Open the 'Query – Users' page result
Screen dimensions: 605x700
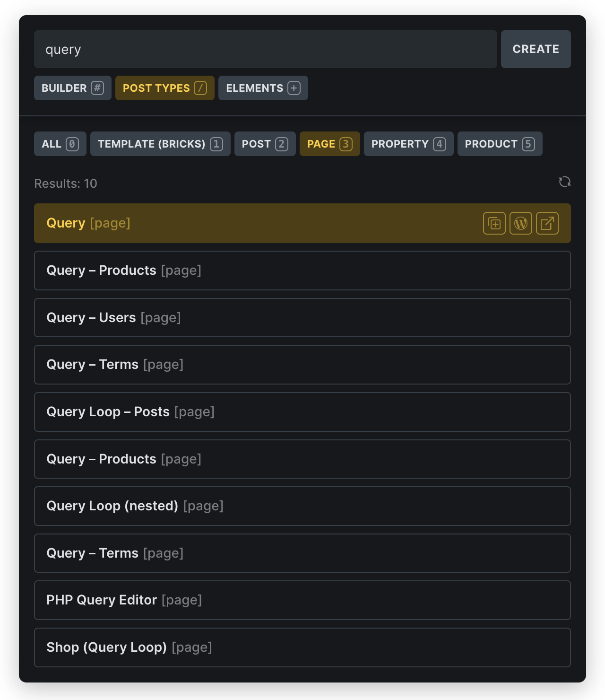pyautogui.click(x=302, y=318)
